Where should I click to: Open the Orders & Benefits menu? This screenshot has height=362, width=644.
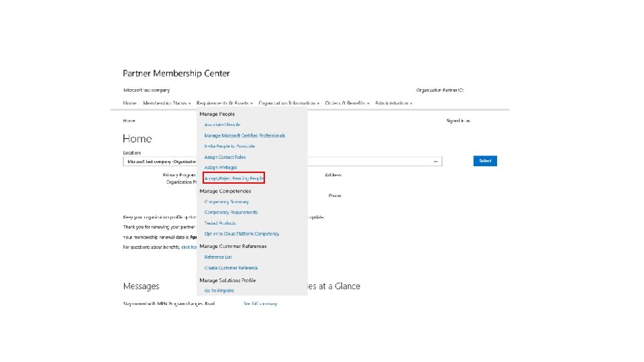tap(347, 103)
